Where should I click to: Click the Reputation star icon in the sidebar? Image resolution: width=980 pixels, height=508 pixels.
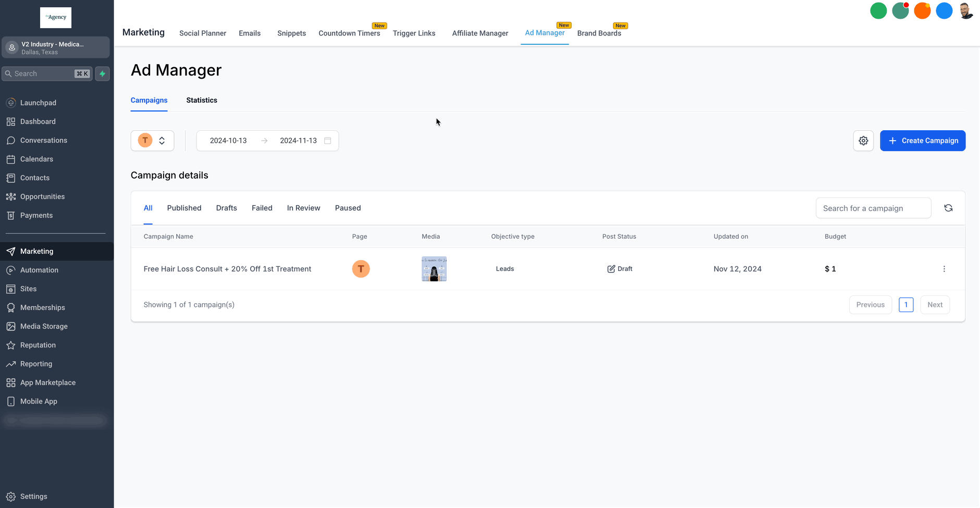pos(11,345)
